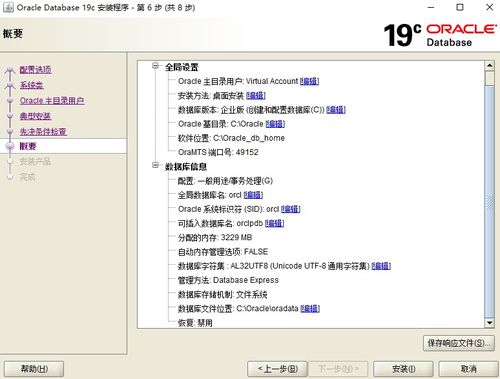Screen dimensions: 500x379
Task: Collapse the 全局设置 tree node
Action: (x=155, y=66)
